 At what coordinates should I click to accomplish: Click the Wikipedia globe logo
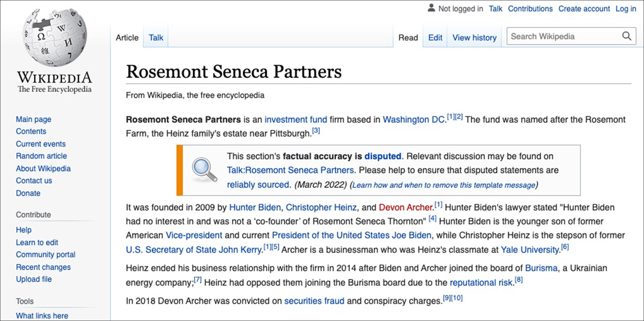pyautogui.click(x=55, y=37)
